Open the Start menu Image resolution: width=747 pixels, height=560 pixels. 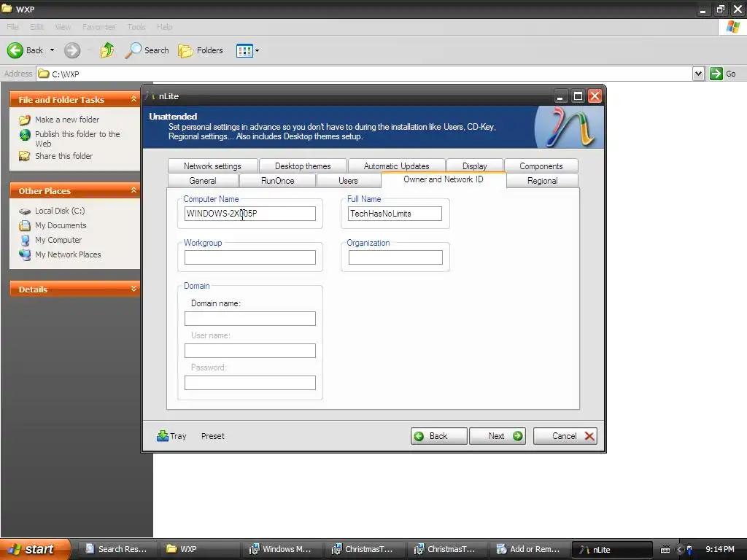[36, 549]
